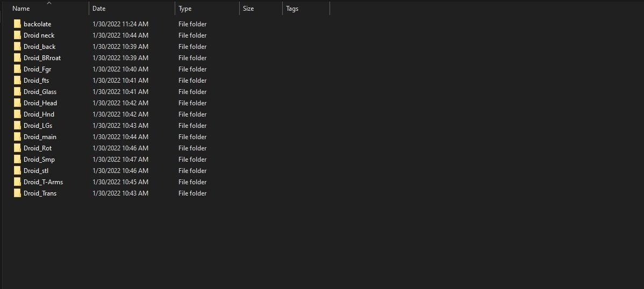This screenshot has width=644, height=289.
Task: Select the 'Droid_Smp' folder name
Action: (x=39, y=160)
